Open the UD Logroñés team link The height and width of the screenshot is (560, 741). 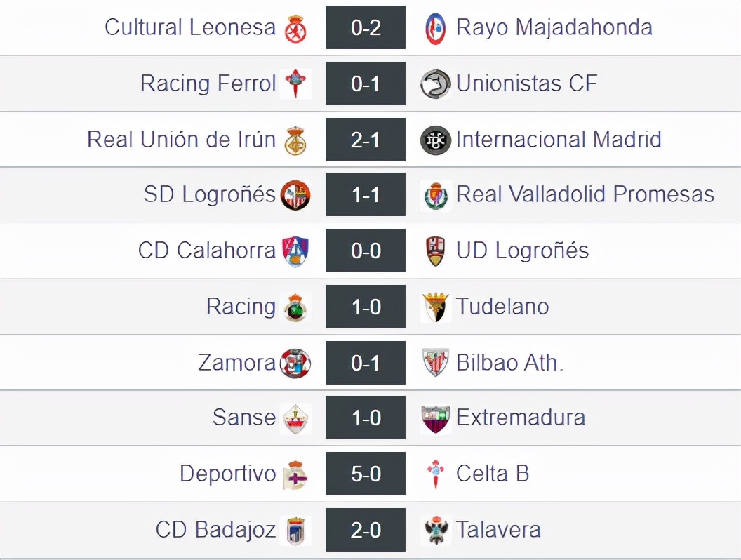coord(522,251)
